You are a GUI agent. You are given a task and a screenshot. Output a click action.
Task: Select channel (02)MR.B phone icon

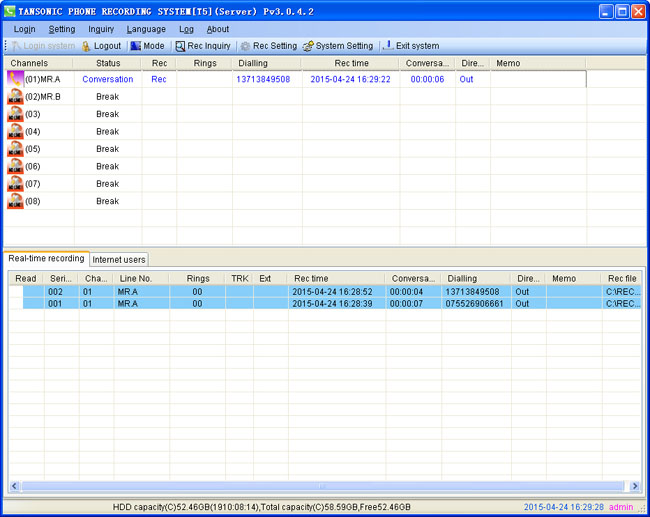coord(15,97)
